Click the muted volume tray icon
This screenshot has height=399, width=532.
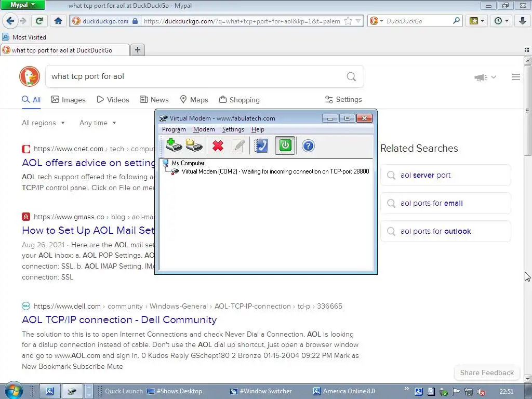pos(481,392)
